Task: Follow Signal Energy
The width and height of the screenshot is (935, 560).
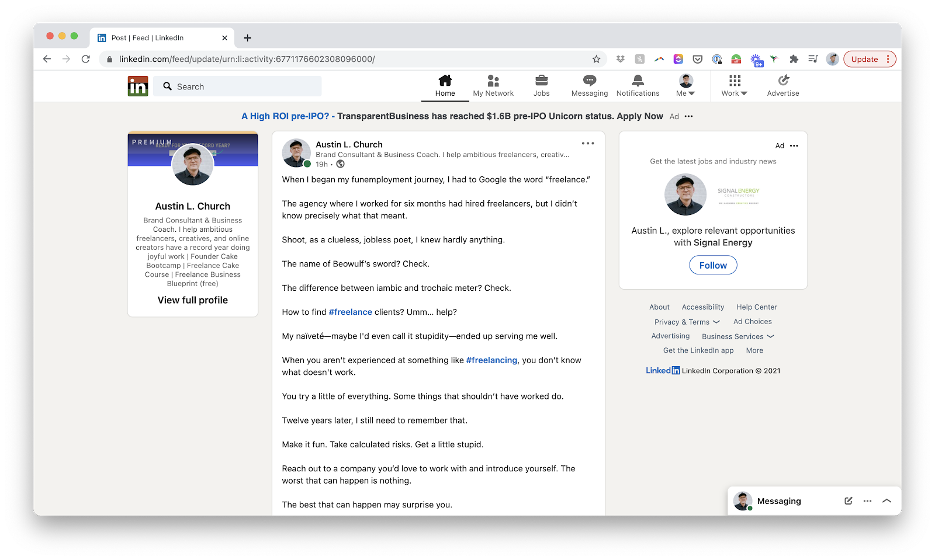Action: [713, 265]
